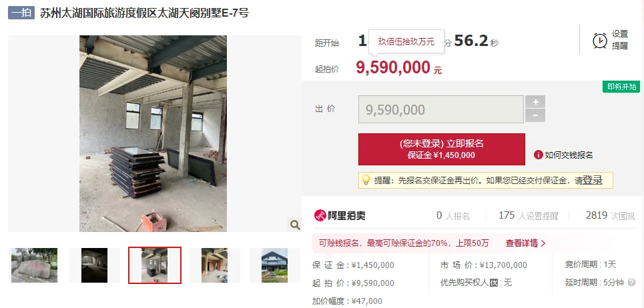Image resolution: width=644 pixels, height=308 pixels.
Task: Click the red info icon near 如何交钱报名
Action: pyautogui.click(x=538, y=155)
